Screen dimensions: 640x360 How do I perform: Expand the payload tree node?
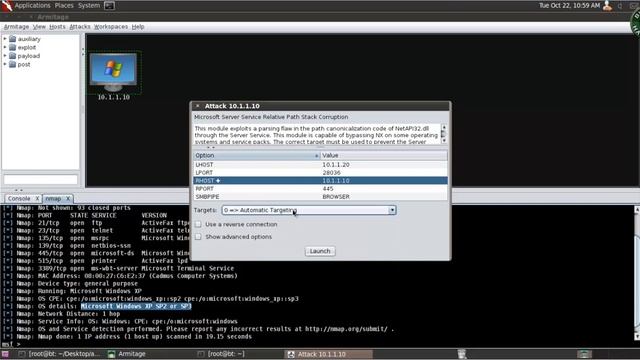tap(5, 56)
